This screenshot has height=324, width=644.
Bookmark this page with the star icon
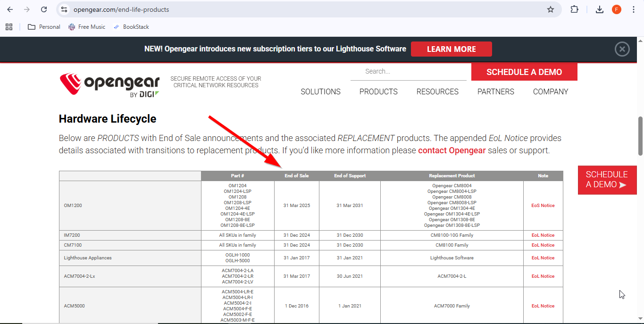click(551, 9)
